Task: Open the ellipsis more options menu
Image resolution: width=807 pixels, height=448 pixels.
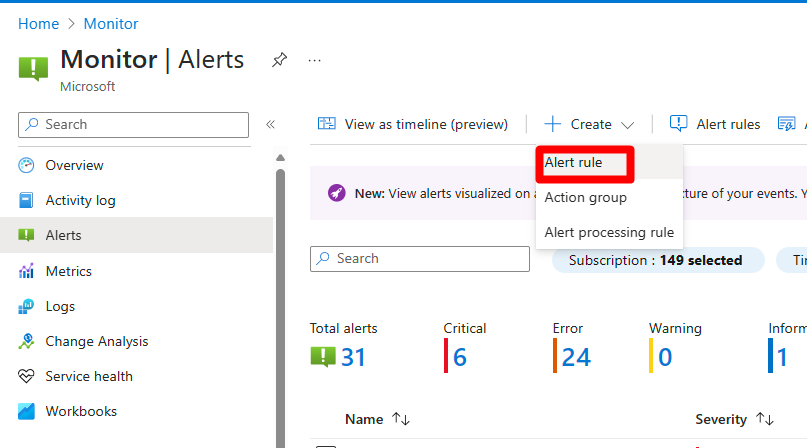Action: pos(315,60)
